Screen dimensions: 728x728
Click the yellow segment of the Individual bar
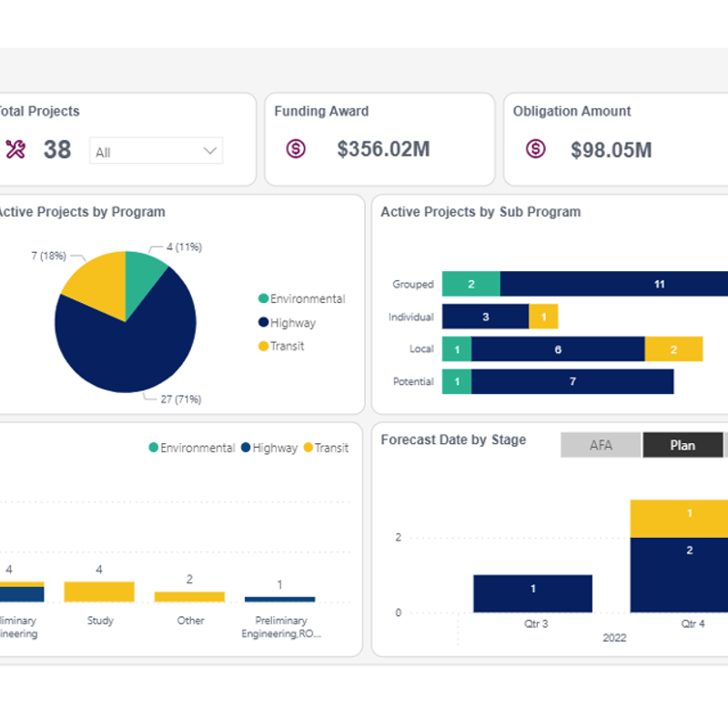[x=543, y=317]
